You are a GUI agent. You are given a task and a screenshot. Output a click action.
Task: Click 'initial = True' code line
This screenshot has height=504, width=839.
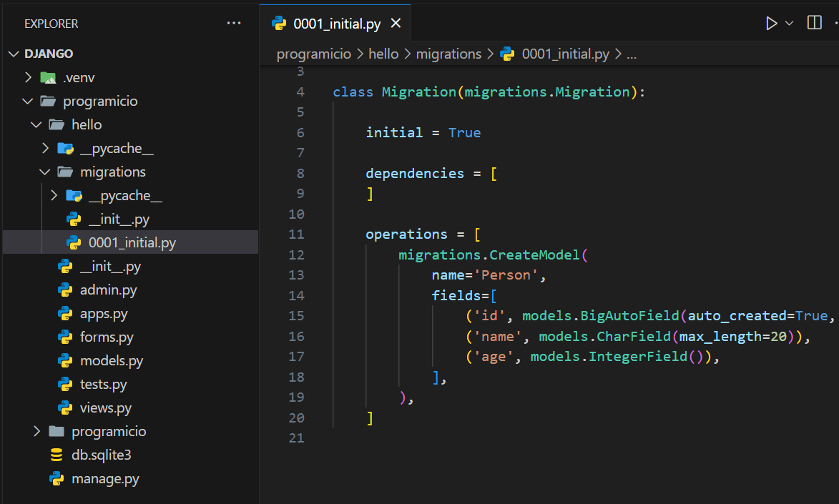click(423, 133)
